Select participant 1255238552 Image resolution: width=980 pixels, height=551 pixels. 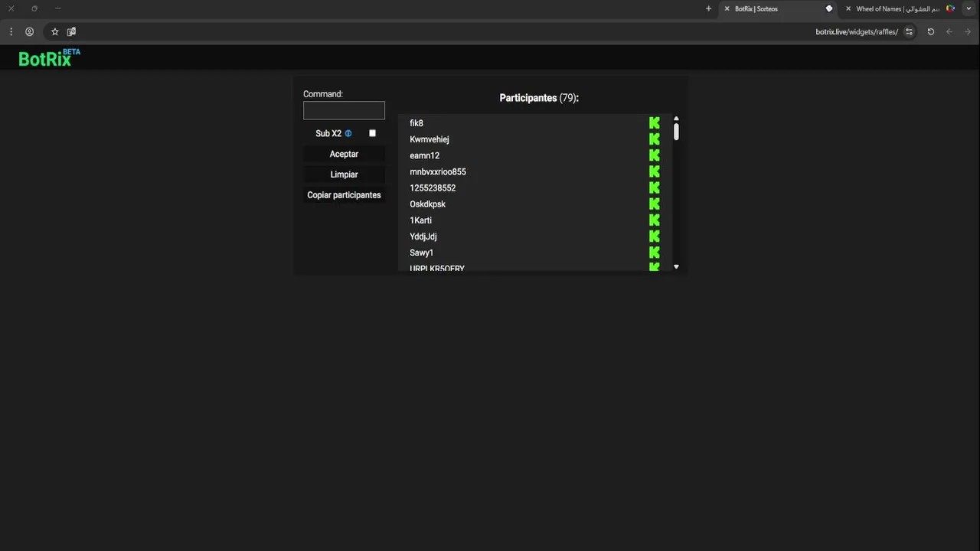pyautogui.click(x=433, y=187)
